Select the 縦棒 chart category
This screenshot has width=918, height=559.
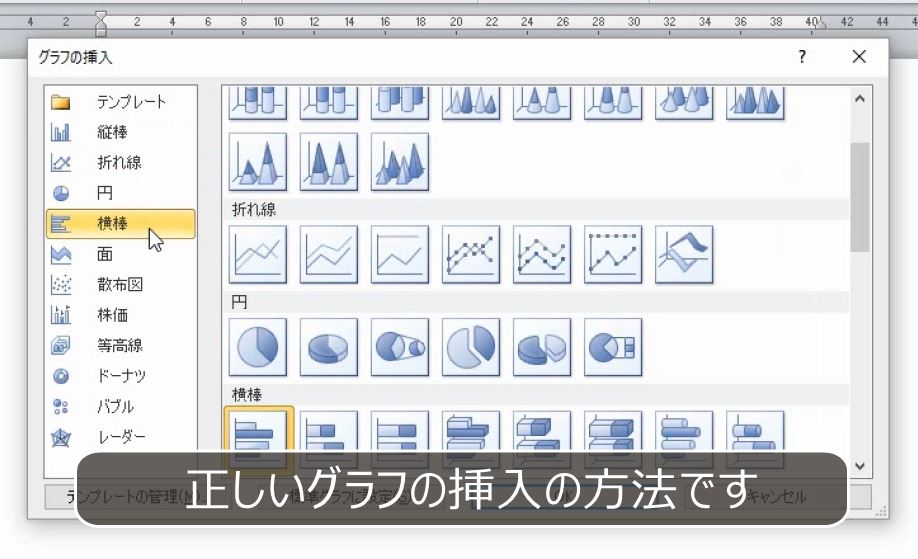point(120,132)
